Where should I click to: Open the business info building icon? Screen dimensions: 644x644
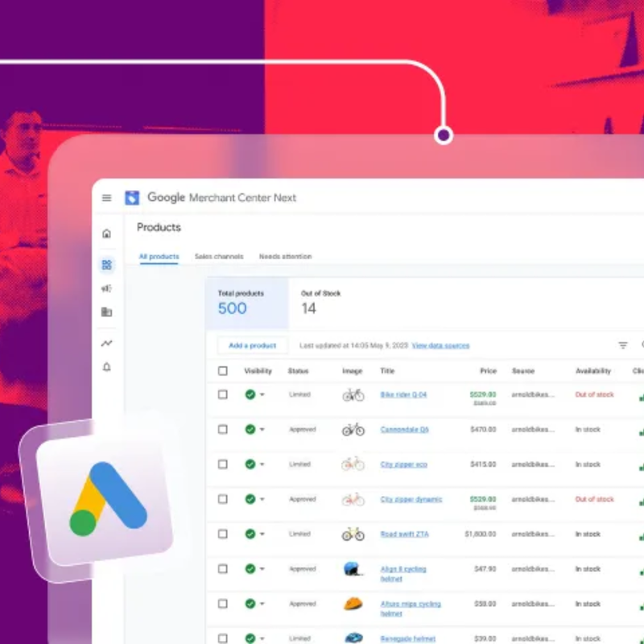107,312
